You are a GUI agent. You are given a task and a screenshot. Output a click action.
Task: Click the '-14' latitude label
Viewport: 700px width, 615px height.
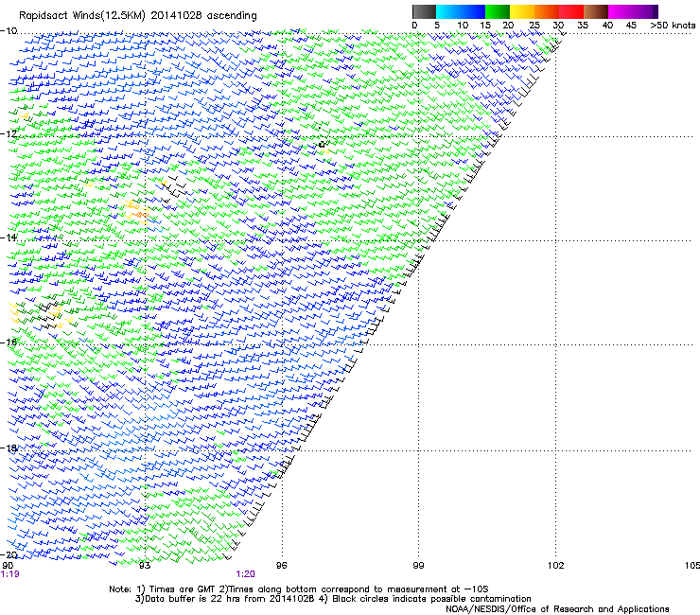pyautogui.click(x=9, y=237)
